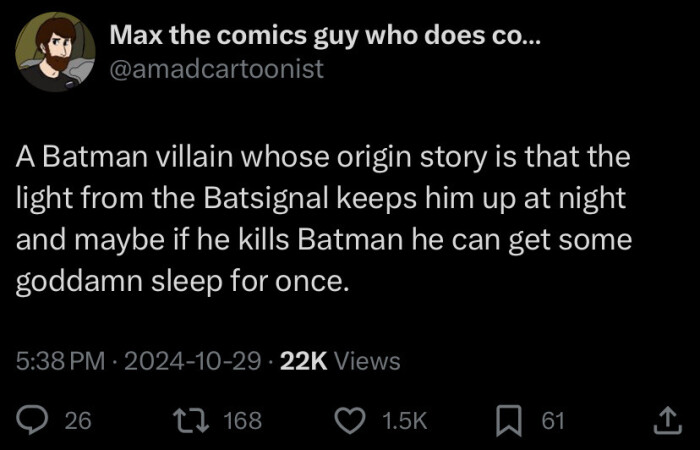Open the "Max the comics guy" display name
This screenshot has width=700, height=450.
coord(300,38)
